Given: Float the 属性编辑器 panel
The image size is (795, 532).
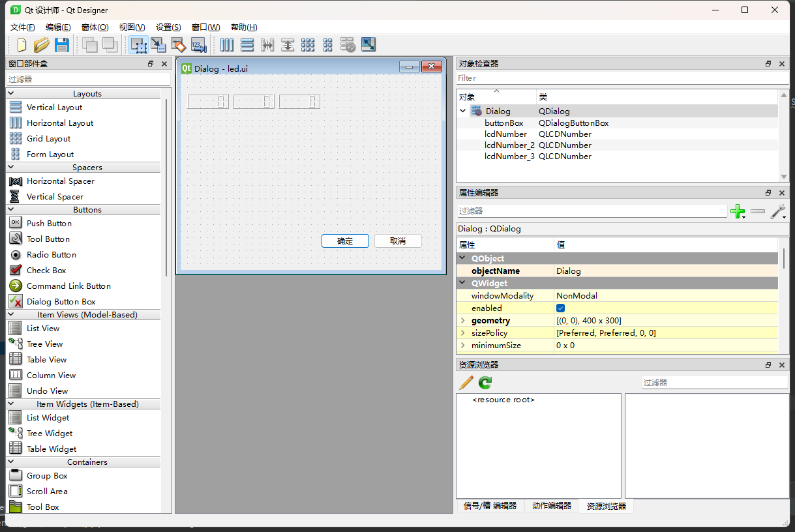Looking at the screenshot, I should [x=768, y=193].
